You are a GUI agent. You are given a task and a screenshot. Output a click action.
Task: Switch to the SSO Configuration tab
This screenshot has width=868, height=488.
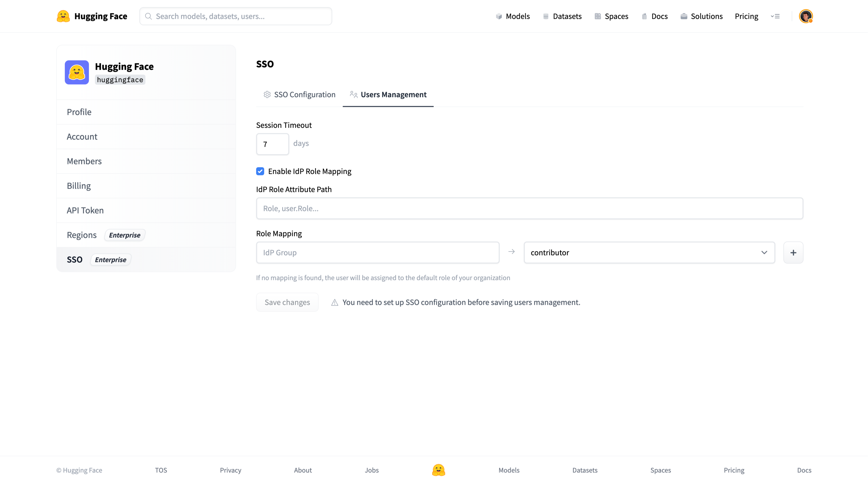pos(299,95)
